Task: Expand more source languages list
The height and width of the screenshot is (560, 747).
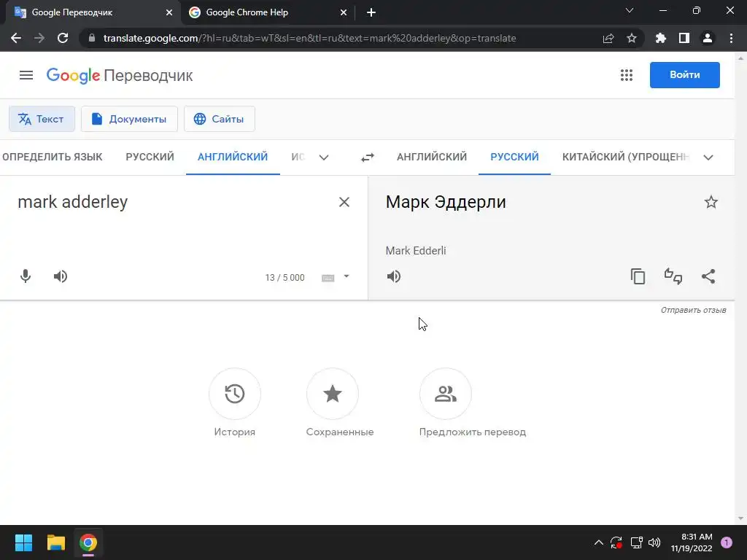Action: point(324,157)
